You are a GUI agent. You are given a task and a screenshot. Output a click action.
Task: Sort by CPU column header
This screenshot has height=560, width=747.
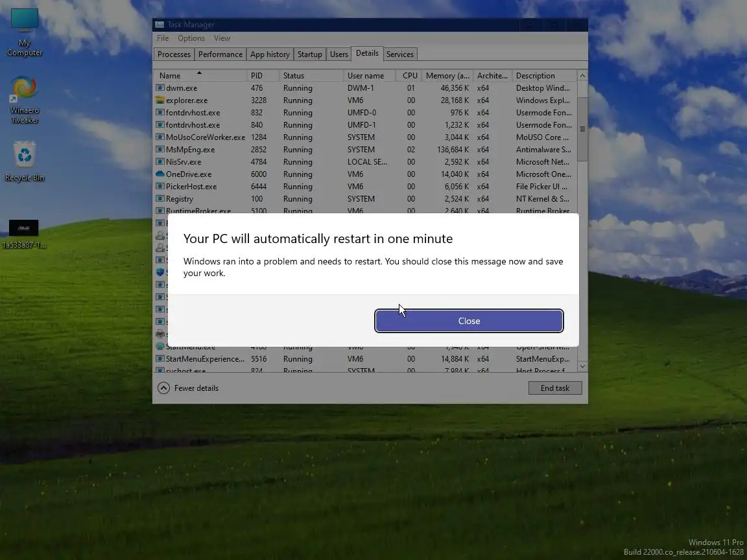tap(409, 76)
